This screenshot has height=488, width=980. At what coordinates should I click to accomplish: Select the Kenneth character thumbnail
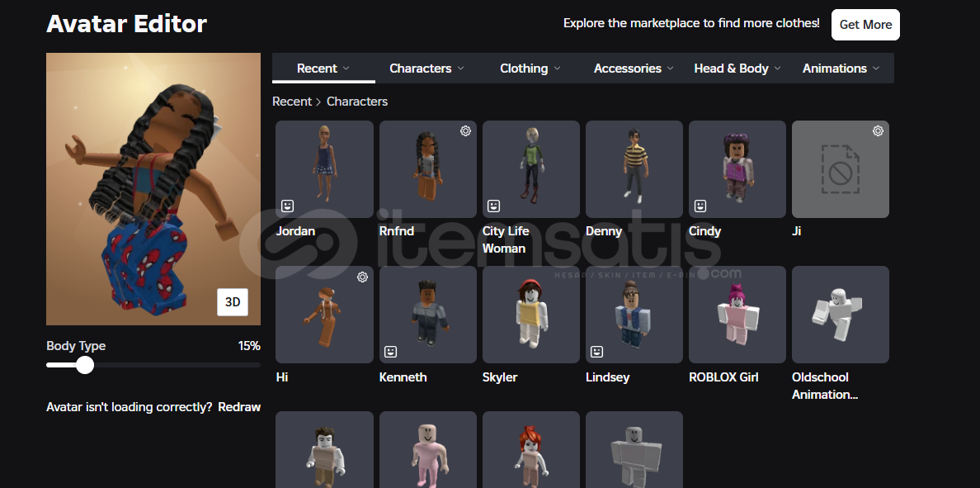click(x=427, y=315)
